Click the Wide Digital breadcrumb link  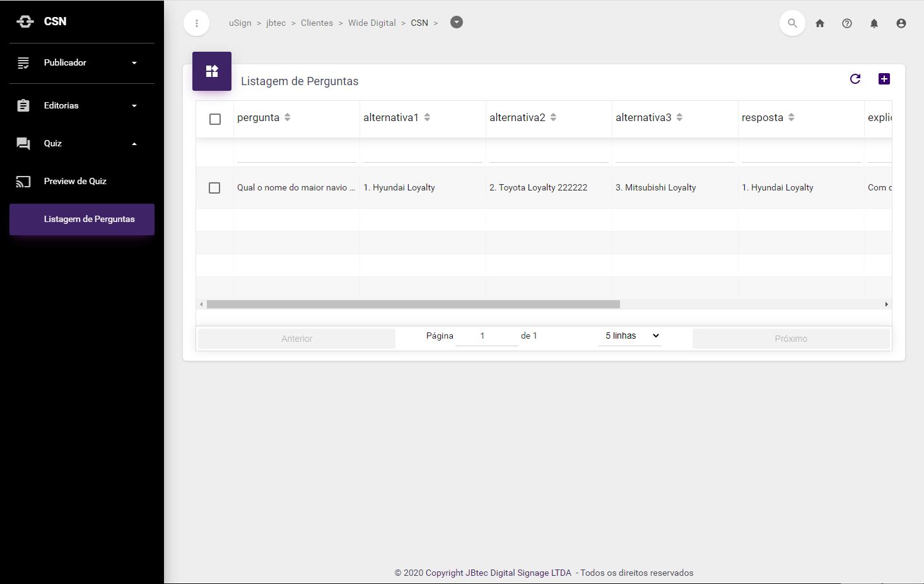pos(372,23)
